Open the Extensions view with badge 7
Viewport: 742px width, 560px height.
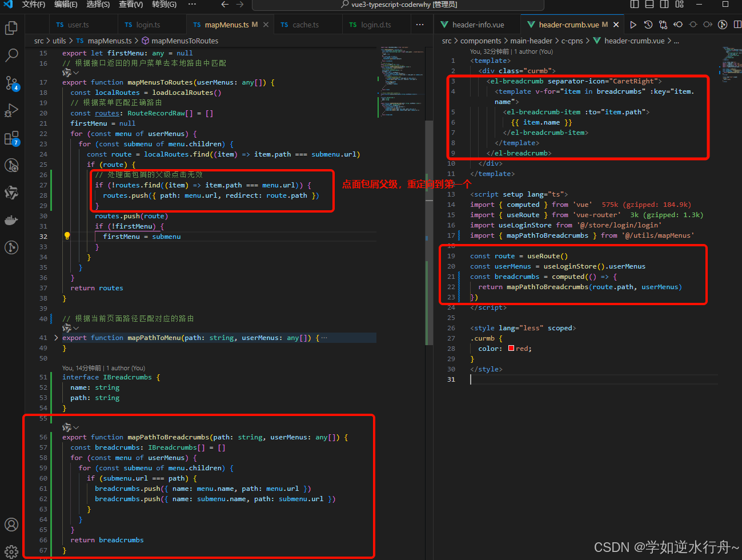(11, 138)
